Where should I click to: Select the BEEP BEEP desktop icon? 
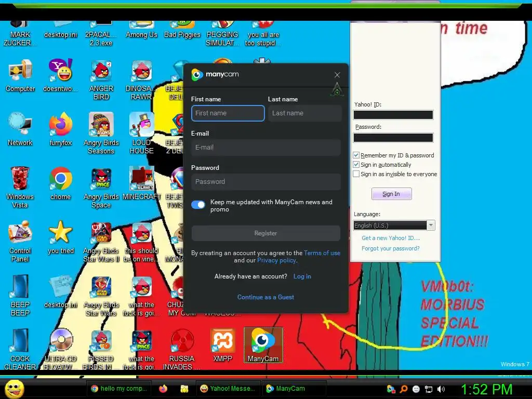pyautogui.click(x=20, y=295)
